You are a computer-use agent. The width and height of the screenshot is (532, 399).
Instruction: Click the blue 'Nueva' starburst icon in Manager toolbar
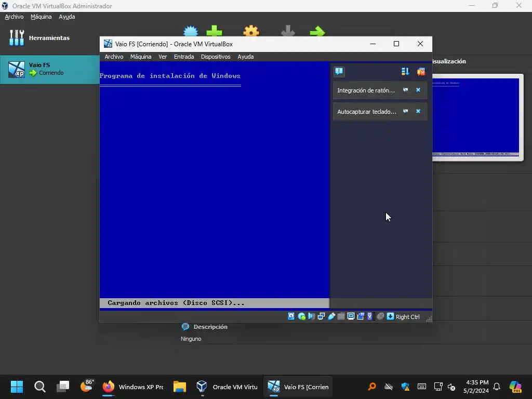click(191, 31)
